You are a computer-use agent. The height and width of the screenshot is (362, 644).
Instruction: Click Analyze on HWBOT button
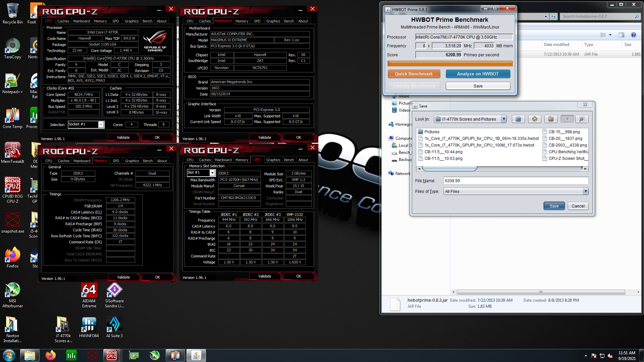point(478,74)
